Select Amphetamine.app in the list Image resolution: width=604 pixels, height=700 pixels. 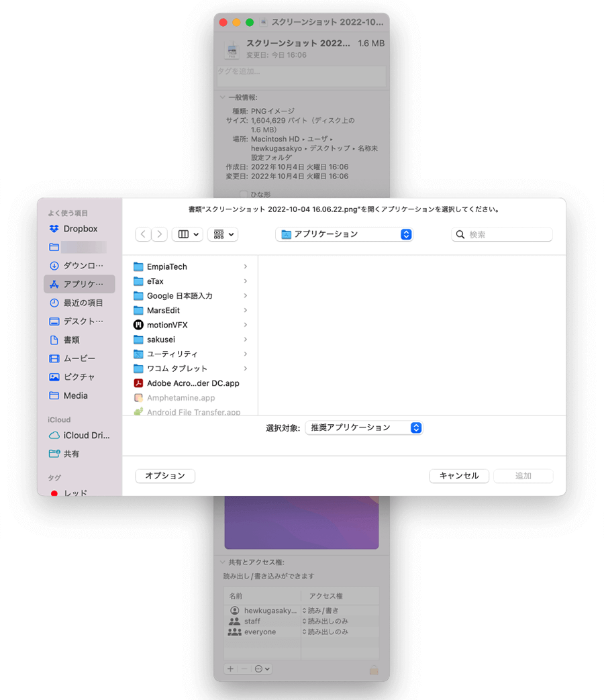(x=191, y=398)
